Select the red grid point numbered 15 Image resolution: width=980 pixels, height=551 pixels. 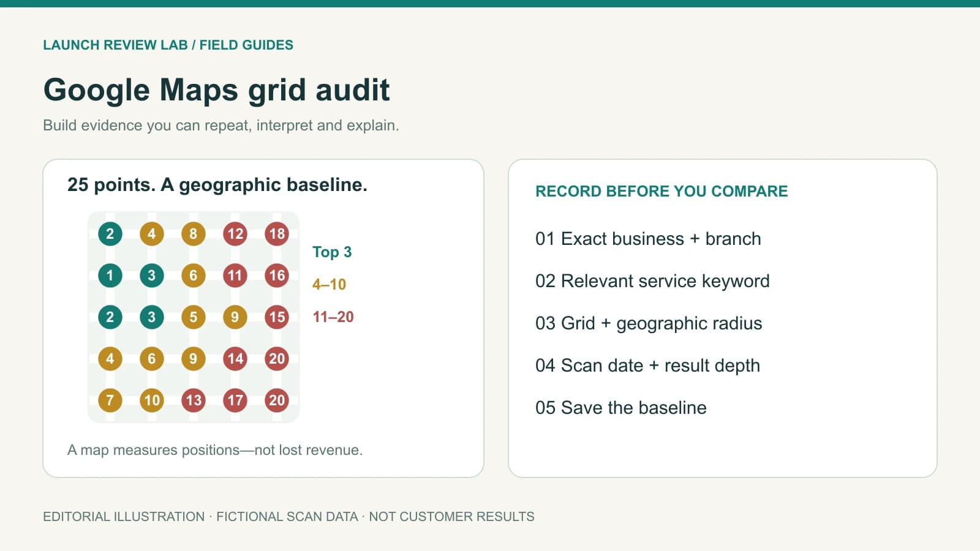(277, 317)
